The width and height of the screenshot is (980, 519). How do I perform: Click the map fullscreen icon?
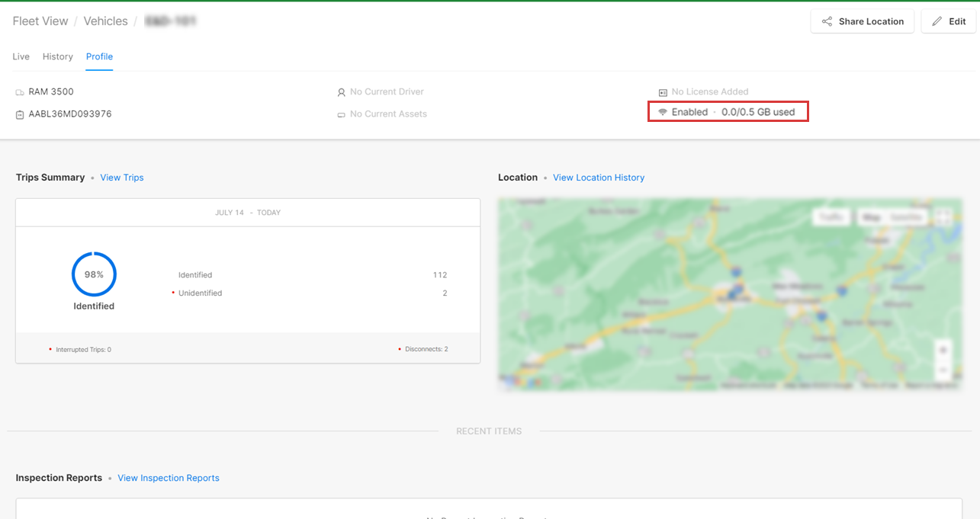944,217
